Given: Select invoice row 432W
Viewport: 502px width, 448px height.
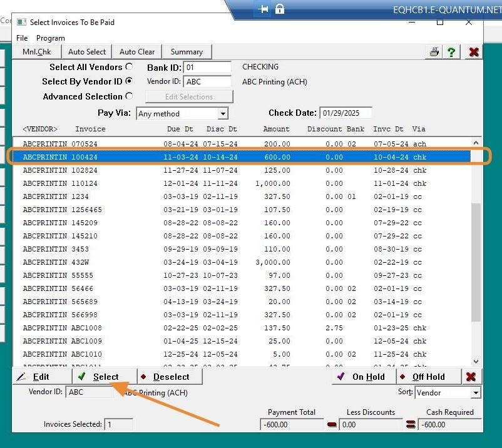Looking at the screenshot, I should 242,262.
